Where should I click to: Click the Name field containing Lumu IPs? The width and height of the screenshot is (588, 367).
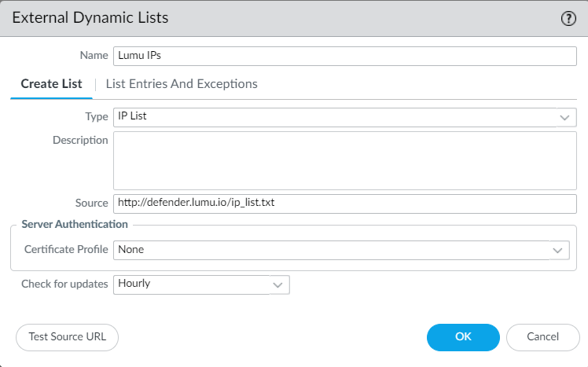pyautogui.click(x=344, y=56)
